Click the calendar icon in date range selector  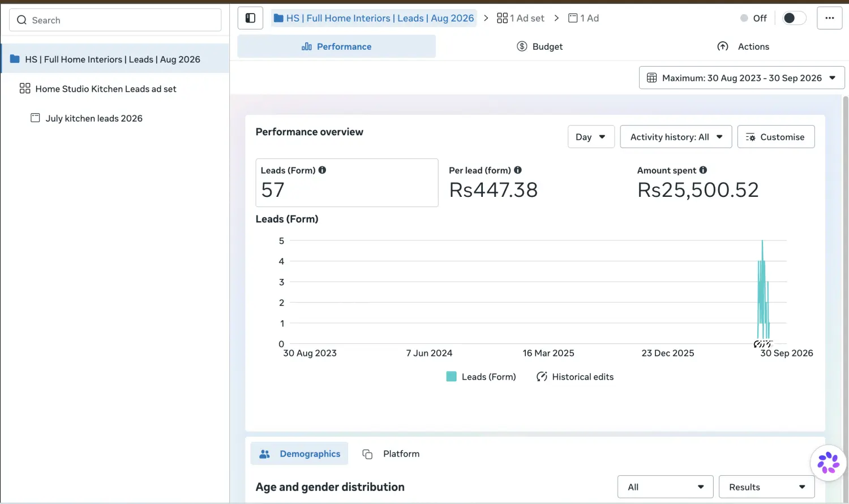coord(652,77)
